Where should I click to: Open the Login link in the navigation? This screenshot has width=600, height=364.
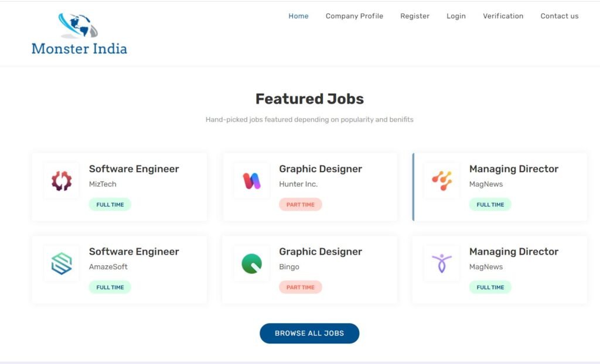[x=456, y=16]
